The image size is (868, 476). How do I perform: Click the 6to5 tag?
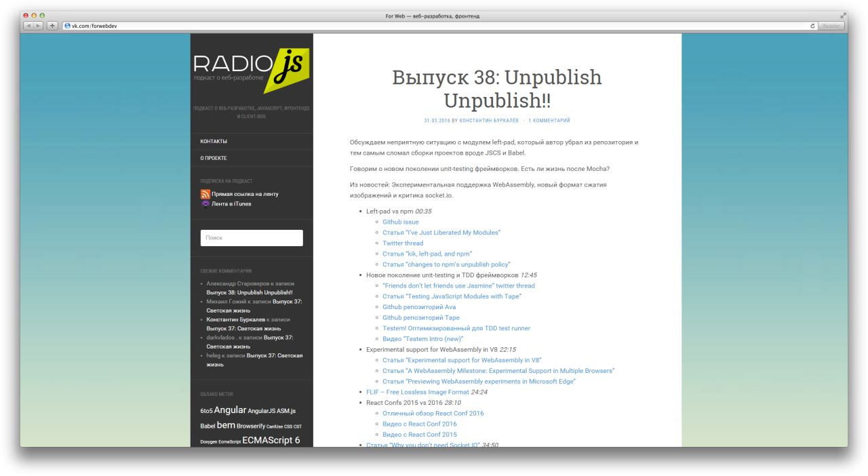[206, 411]
